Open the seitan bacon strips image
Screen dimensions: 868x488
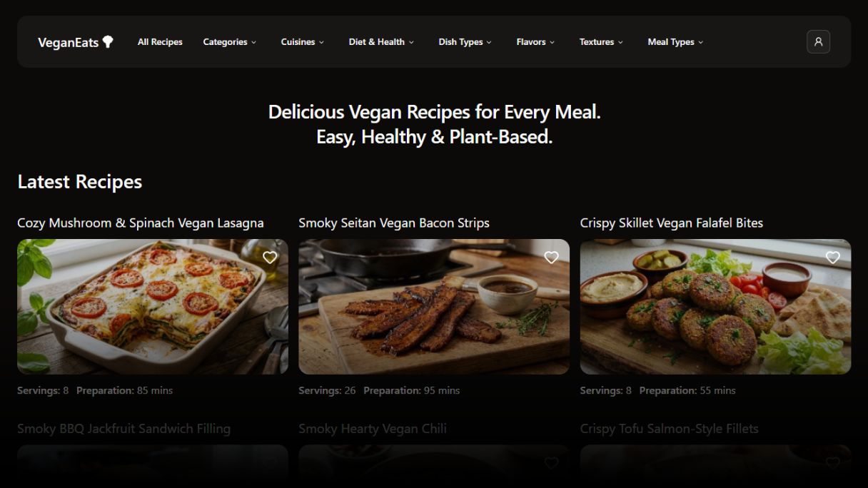point(434,307)
